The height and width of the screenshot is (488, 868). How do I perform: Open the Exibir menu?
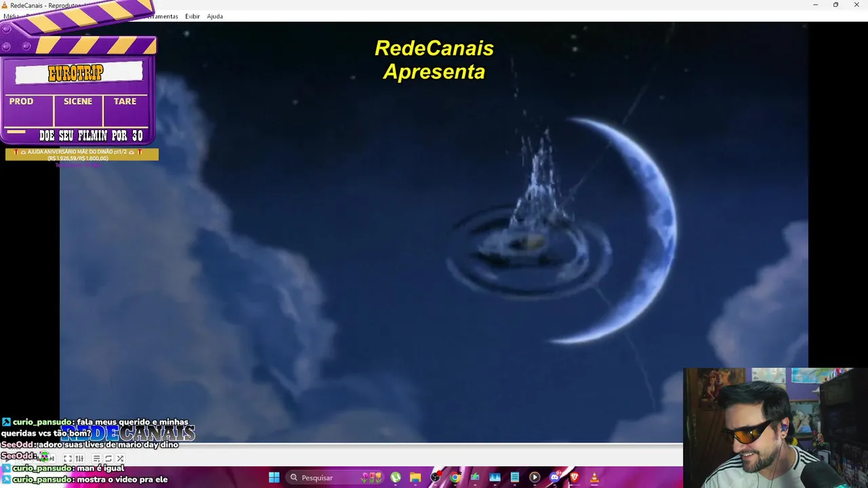193,16
